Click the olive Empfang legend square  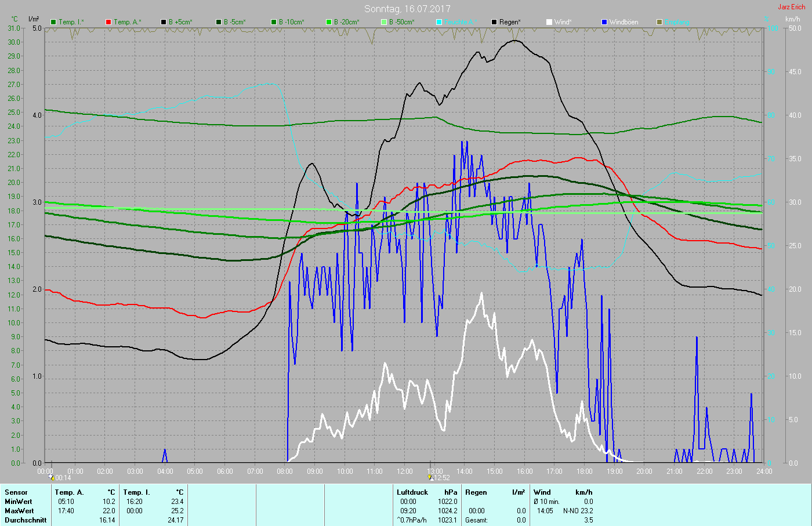point(659,22)
